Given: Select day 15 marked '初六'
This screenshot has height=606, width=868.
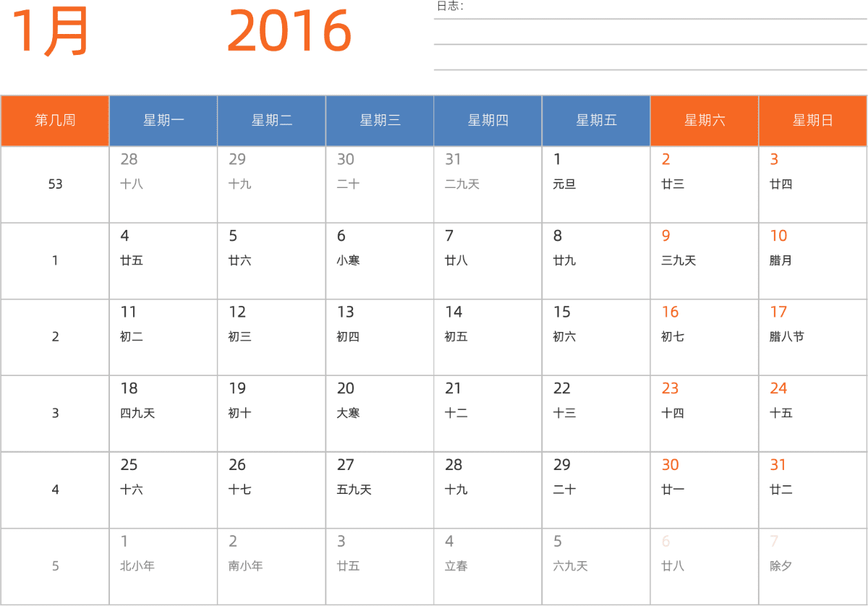Looking at the screenshot, I should click(596, 338).
